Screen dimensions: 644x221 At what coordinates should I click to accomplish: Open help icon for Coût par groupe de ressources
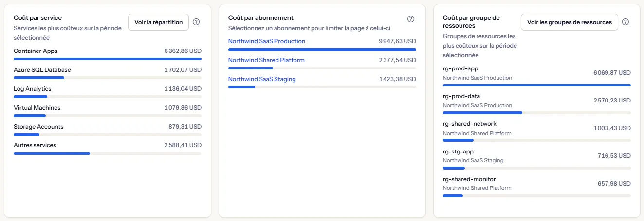click(626, 22)
